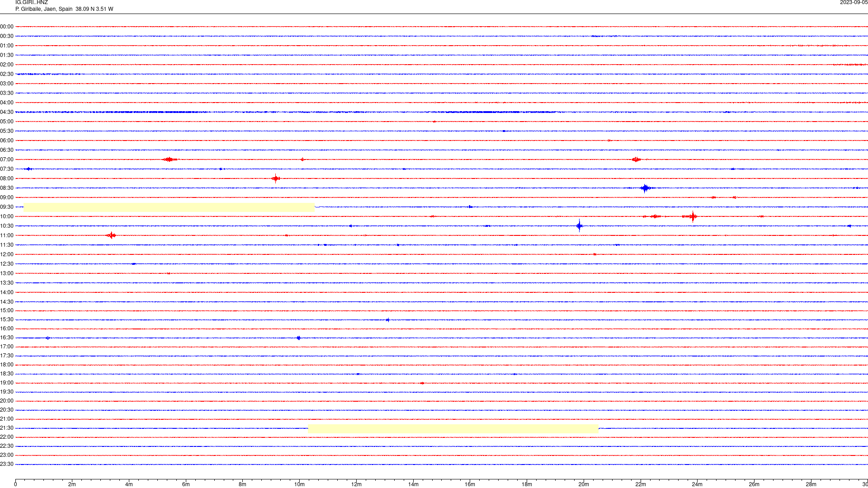
Task: Select the 00:30 time row label
Action: coord(7,36)
